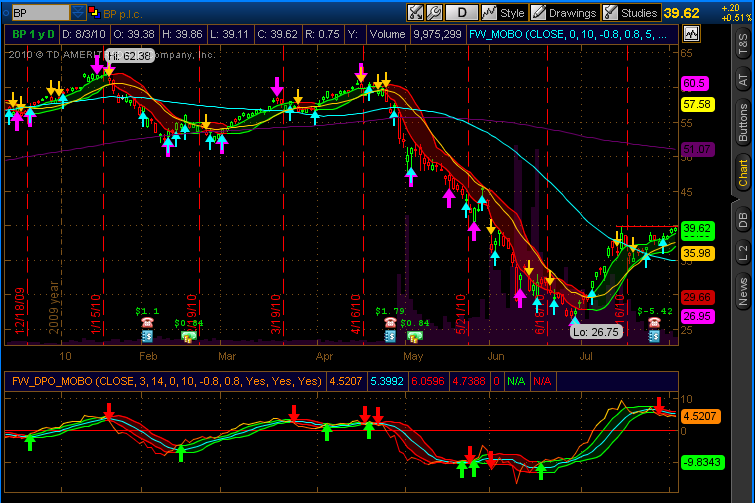This screenshot has height=503, width=755.
Task: Click the top-right 39.62 last price
Action: (x=681, y=13)
